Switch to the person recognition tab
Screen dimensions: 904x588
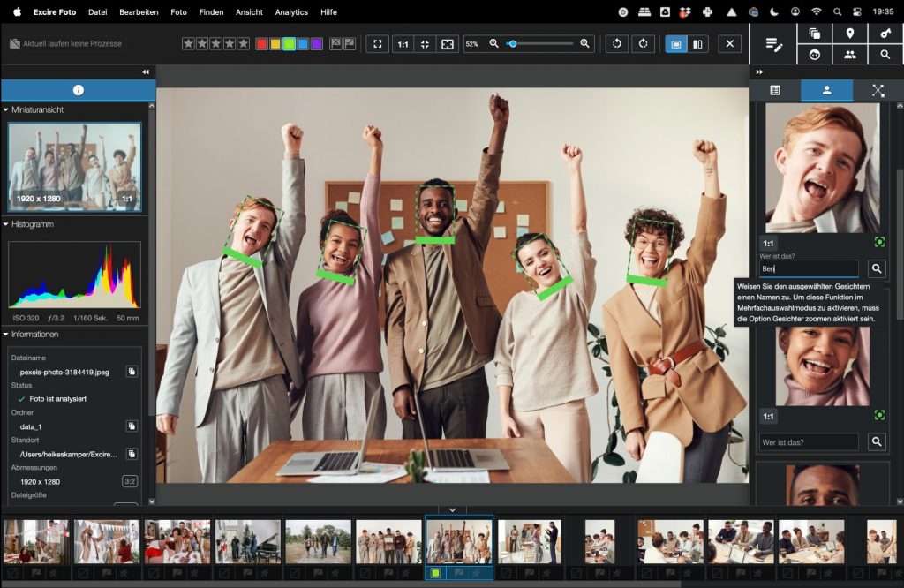pos(827,89)
